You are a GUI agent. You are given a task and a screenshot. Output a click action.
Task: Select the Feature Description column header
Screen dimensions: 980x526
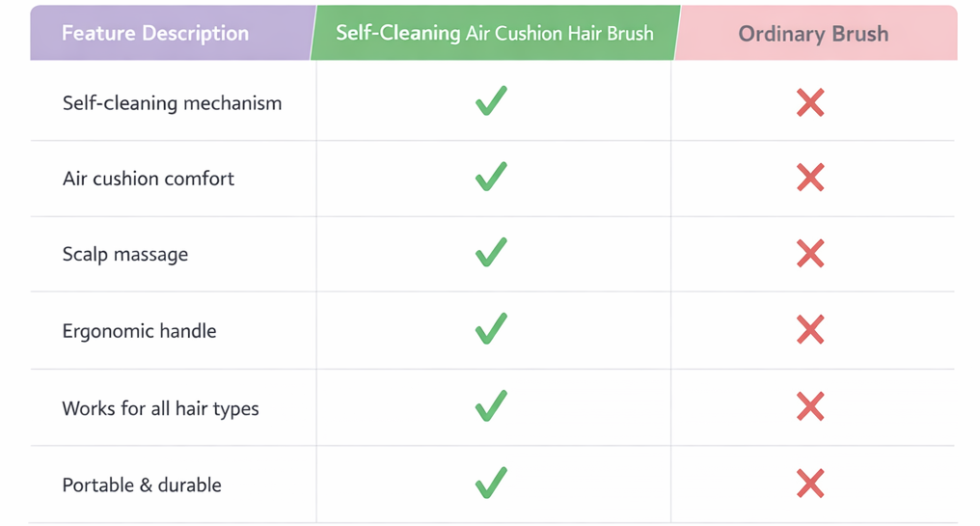(x=155, y=33)
